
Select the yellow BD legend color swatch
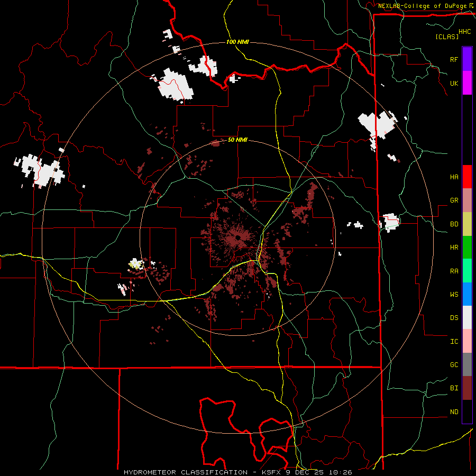coord(467,224)
